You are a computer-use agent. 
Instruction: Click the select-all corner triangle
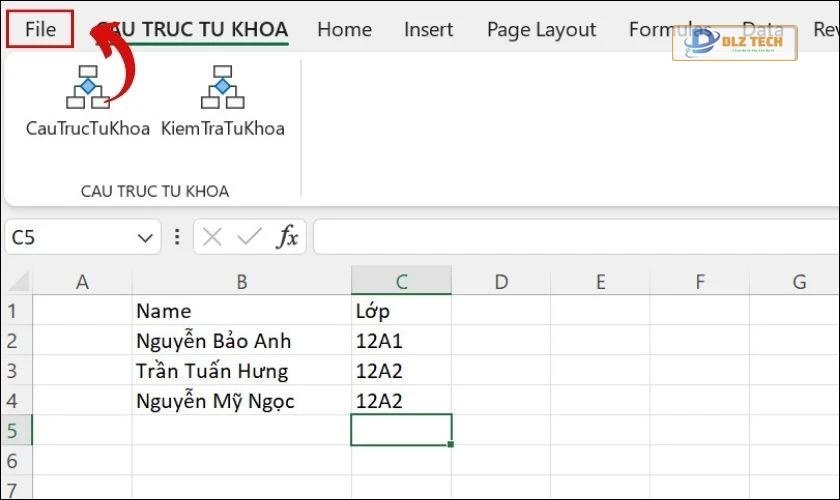(17, 283)
